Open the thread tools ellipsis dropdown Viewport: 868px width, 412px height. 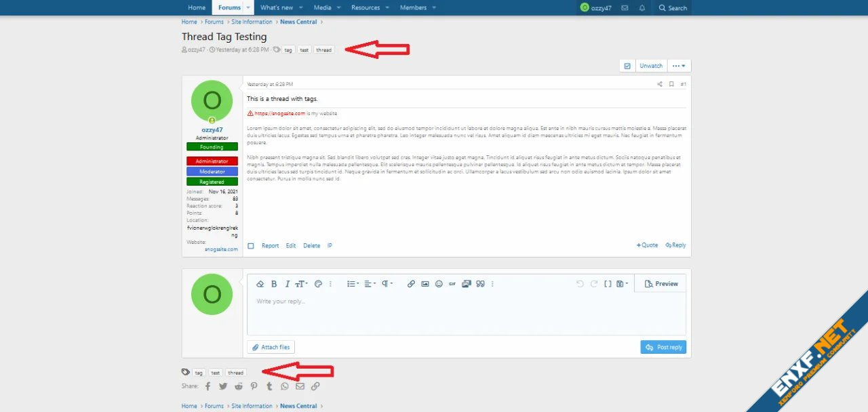pyautogui.click(x=679, y=66)
